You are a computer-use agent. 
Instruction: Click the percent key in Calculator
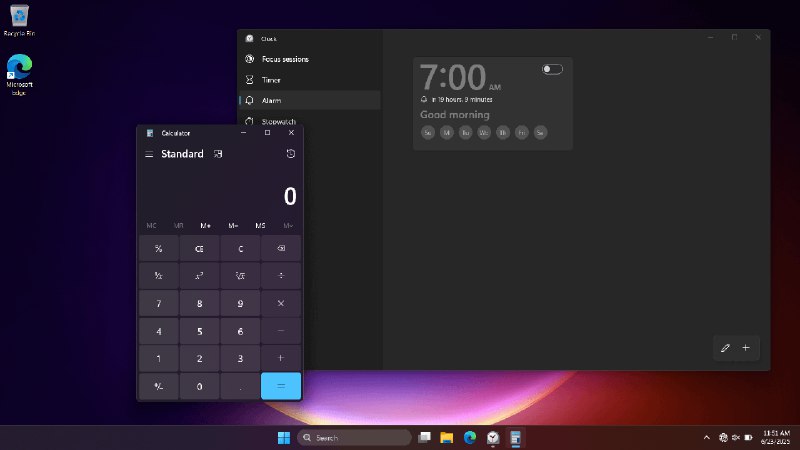click(x=159, y=248)
